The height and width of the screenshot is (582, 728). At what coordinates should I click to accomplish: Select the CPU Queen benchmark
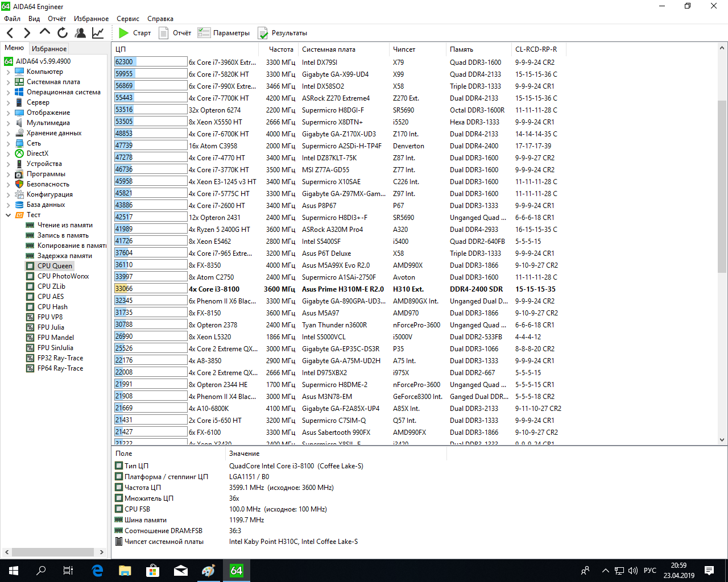click(x=55, y=266)
